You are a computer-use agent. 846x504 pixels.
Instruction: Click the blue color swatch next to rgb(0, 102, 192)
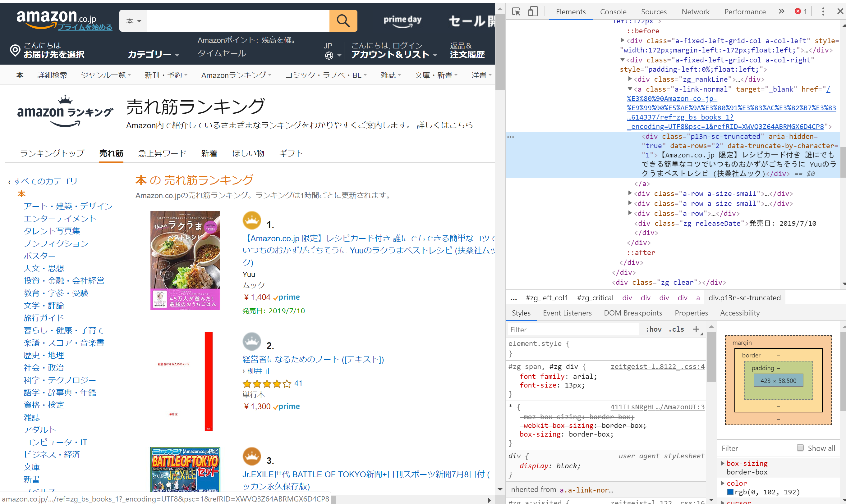pyautogui.click(x=731, y=492)
